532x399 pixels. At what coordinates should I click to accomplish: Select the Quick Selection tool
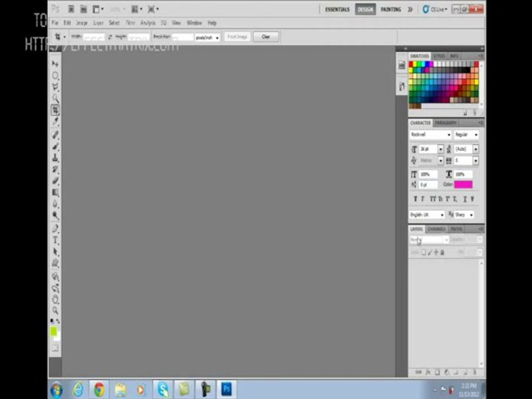pyautogui.click(x=55, y=99)
